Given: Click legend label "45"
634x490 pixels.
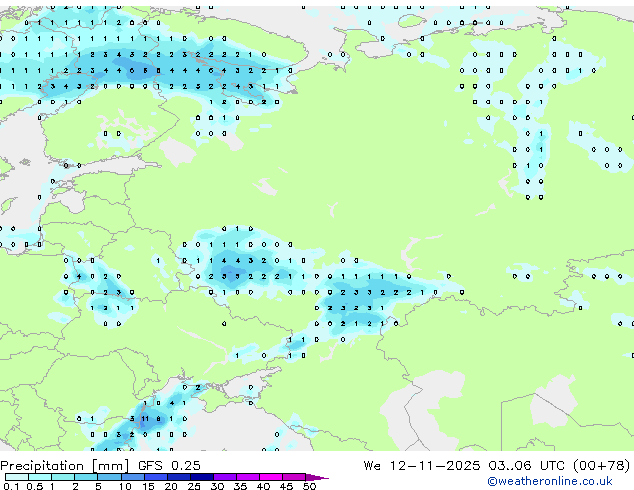Looking at the screenshot, I should [x=286, y=486].
